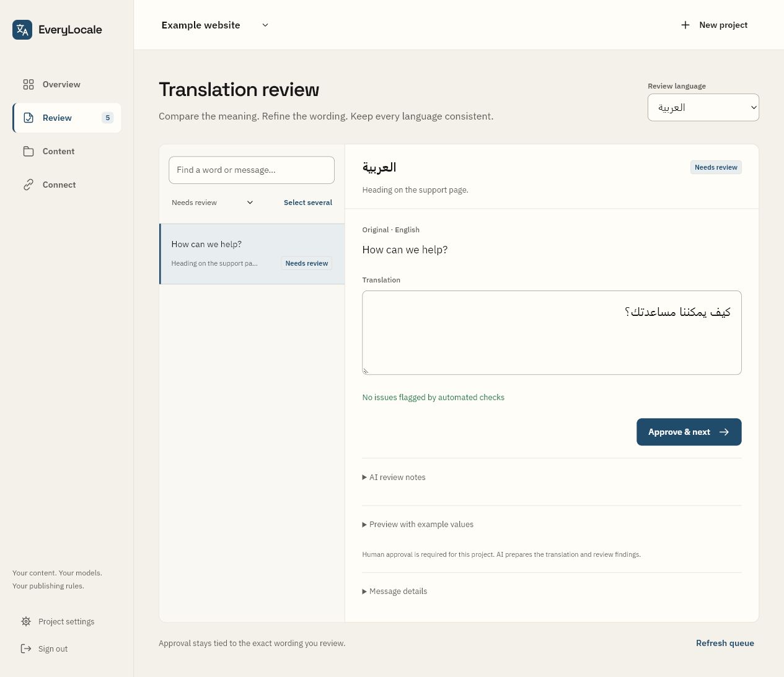Go to Overview in the sidebar
This screenshot has height=677, width=784.
[x=67, y=84]
